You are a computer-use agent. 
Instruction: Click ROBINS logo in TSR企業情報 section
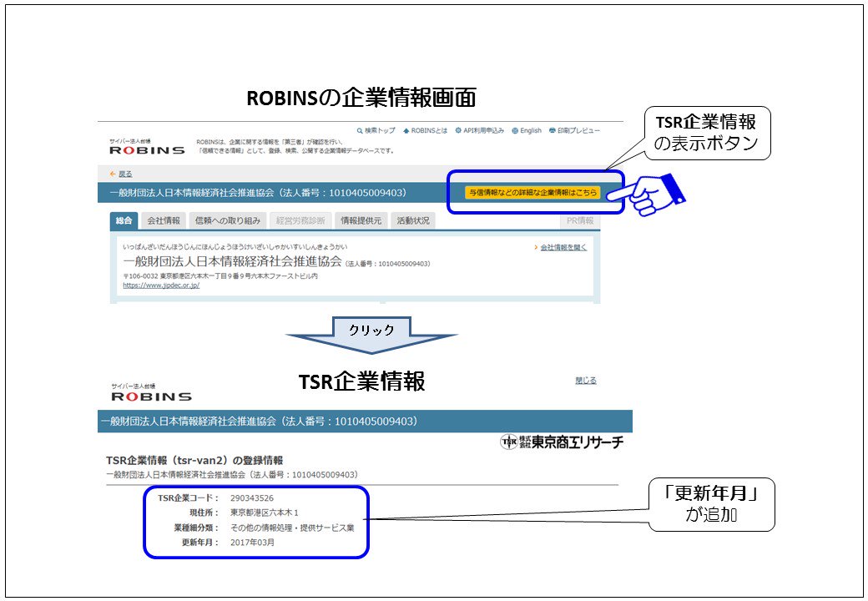pos(151,393)
